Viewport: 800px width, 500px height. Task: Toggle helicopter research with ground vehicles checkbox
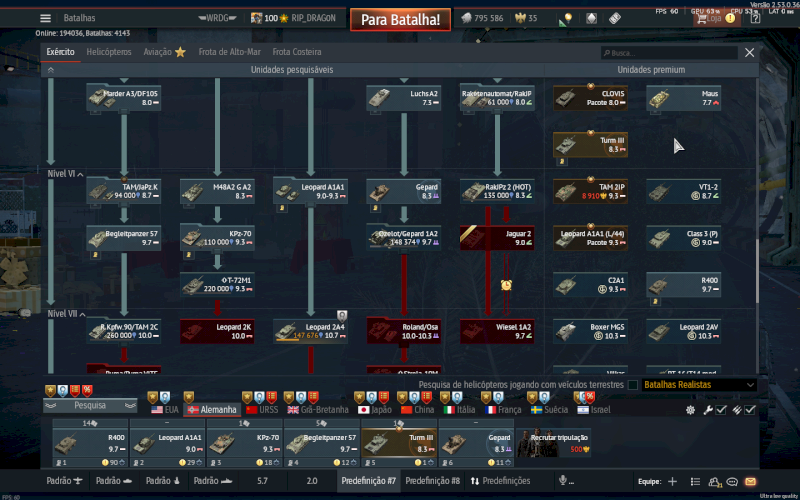coord(632,384)
